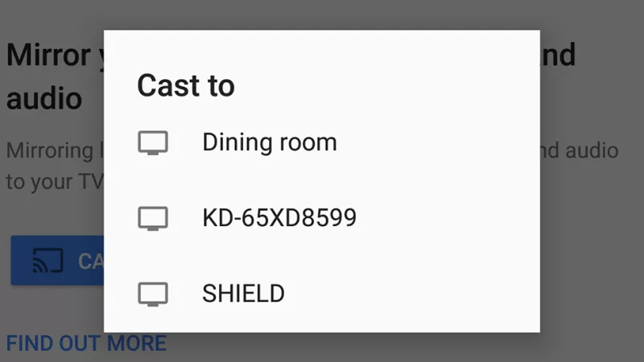This screenshot has height=362, width=644.
Task: Click the large 'nd' heading fragment at right
Action: [558, 55]
